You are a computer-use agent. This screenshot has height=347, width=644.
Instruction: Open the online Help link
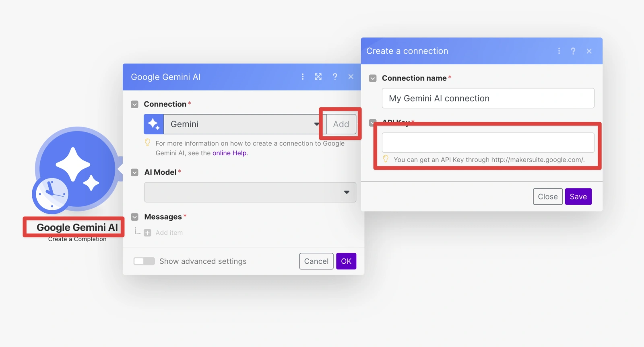pyautogui.click(x=229, y=153)
